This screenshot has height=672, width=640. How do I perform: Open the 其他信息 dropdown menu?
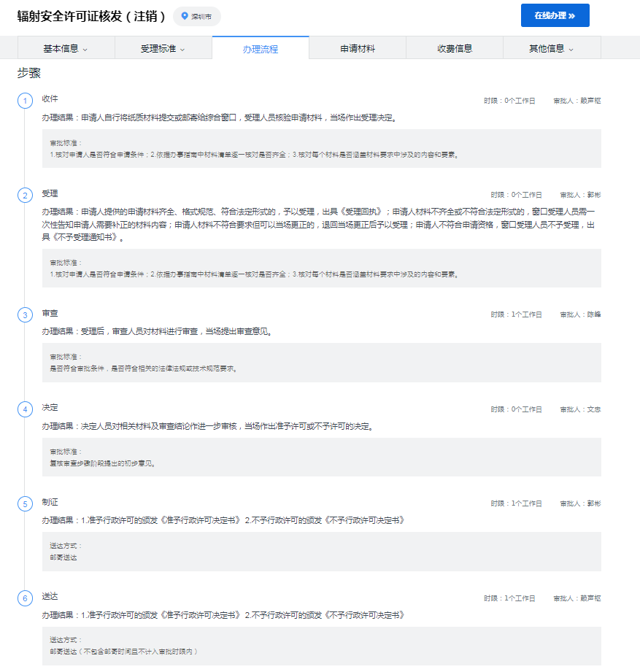point(552,49)
